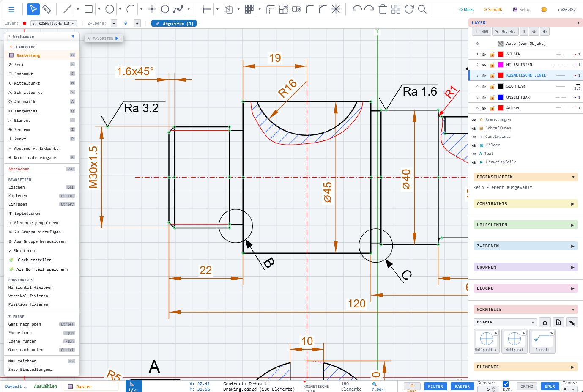Expand the GRUPPEN panel

(526, 267)
